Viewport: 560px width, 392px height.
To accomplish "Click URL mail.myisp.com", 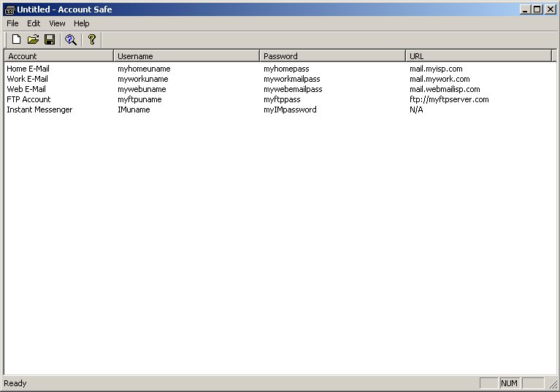I will (436, 69).
